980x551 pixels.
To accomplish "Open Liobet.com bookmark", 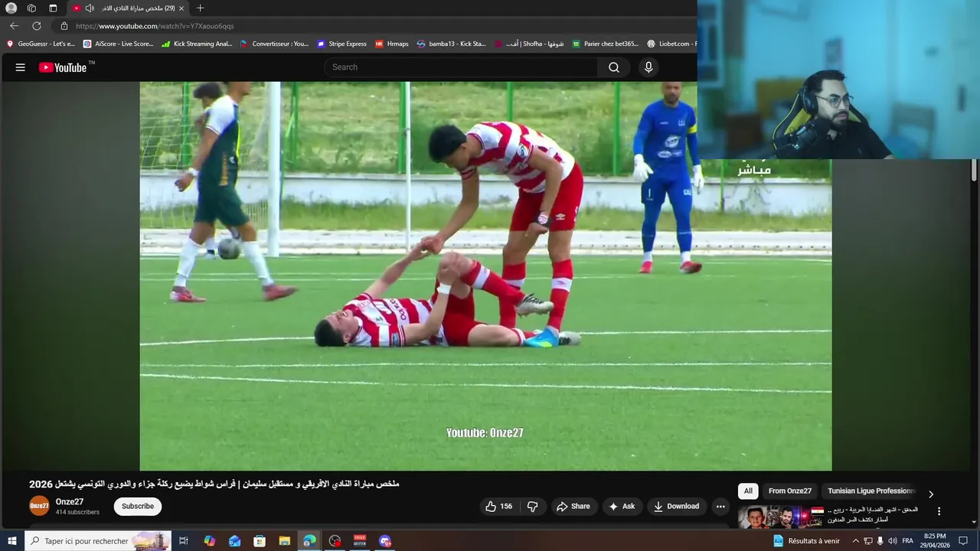I will 671,44.
